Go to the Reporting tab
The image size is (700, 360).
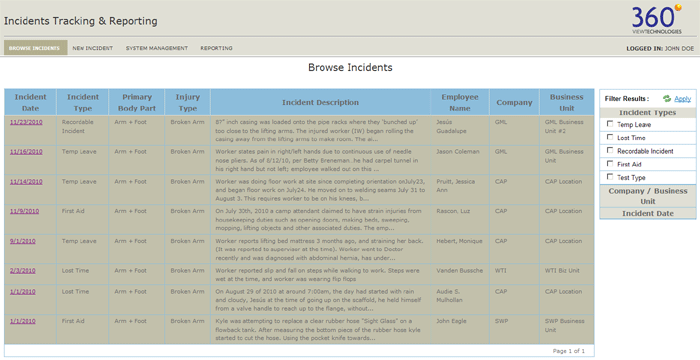[x=217, y=48]
